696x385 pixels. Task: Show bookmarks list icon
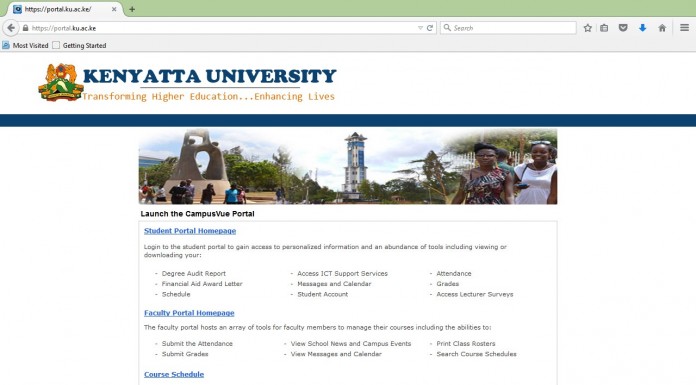click(x=604, y=28)
